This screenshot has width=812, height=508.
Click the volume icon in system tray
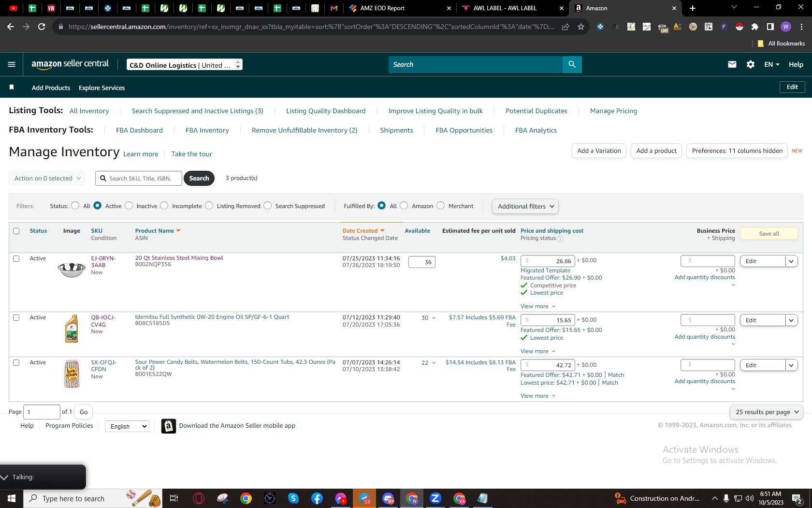(x=750, y=498)
